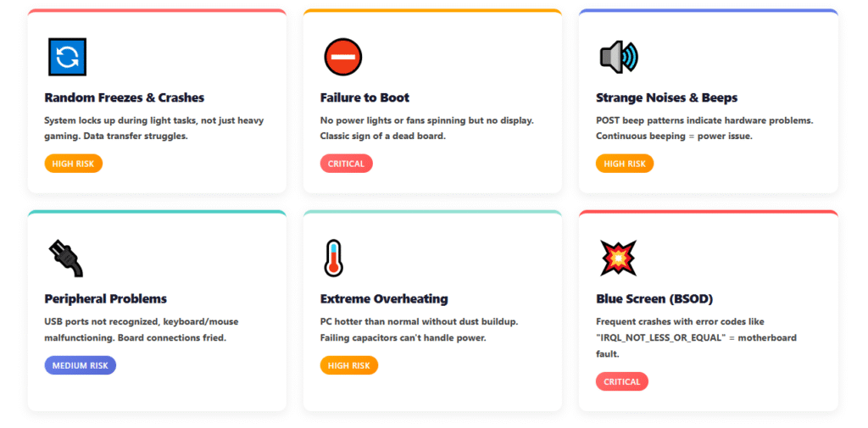Image resolution: width=868 pixels, height=428 pixels.
Task: Click High Risk badge under Random Freezes
Action: [73, 164]
